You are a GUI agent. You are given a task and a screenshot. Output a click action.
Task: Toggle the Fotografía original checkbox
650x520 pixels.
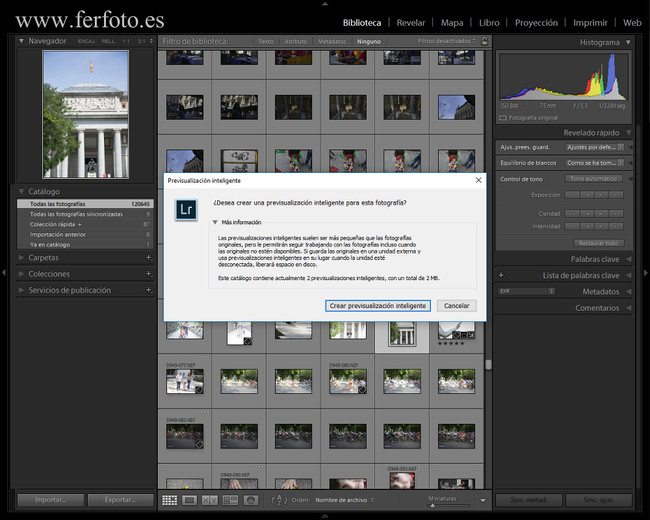pyautogui.click(x=503, y=117)
